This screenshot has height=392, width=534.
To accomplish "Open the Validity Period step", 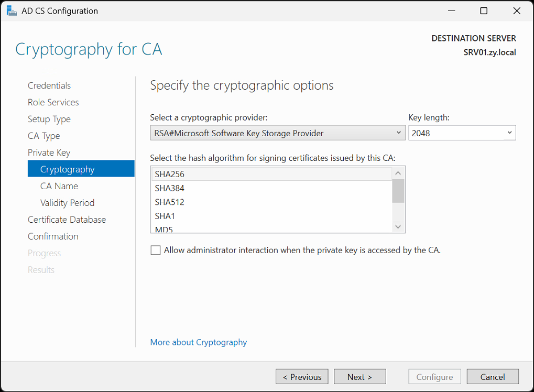I will pyautogui.click(x=68, y=203).
